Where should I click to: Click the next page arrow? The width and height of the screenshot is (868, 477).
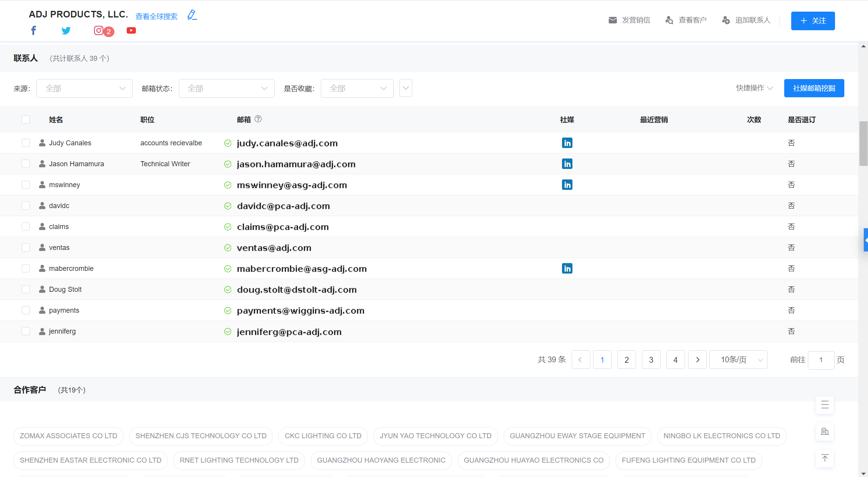697,360
